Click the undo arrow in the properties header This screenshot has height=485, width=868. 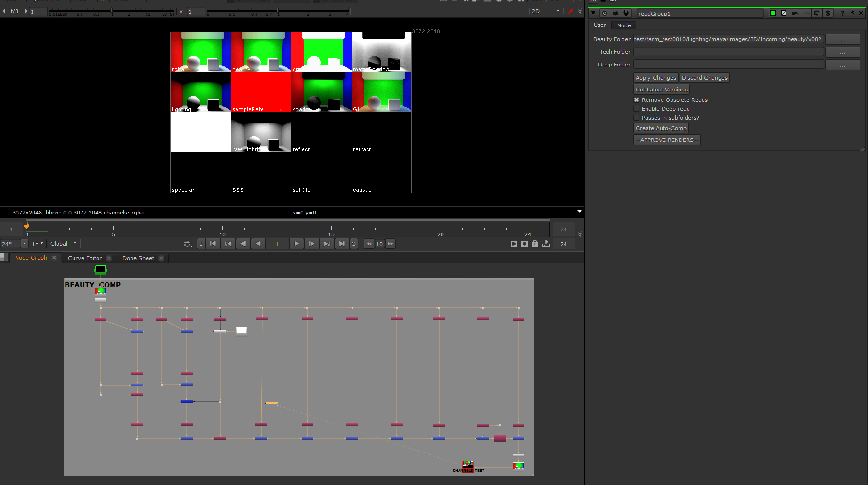[x=795, y=13]
